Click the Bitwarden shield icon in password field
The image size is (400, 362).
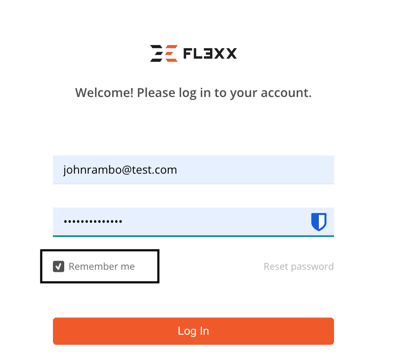(319, 222)
